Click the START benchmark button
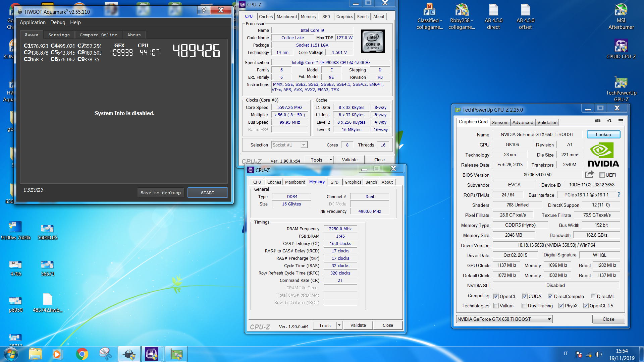 point(208,193)
